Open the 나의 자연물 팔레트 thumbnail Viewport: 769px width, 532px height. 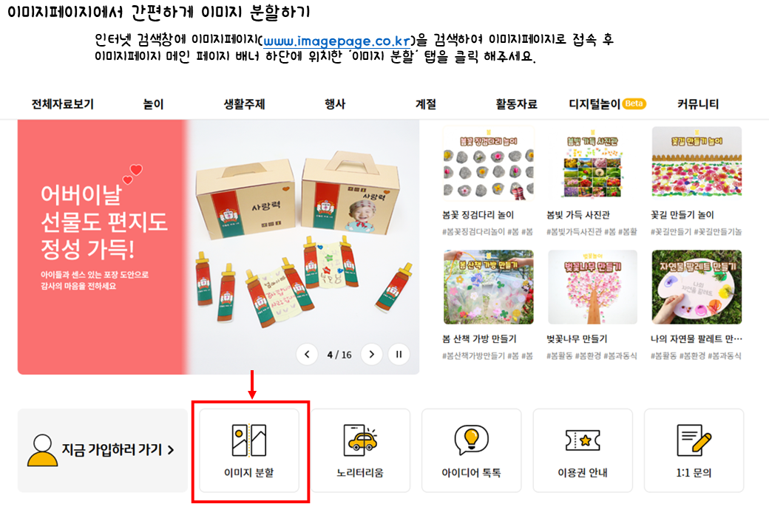tap(697, 287)
